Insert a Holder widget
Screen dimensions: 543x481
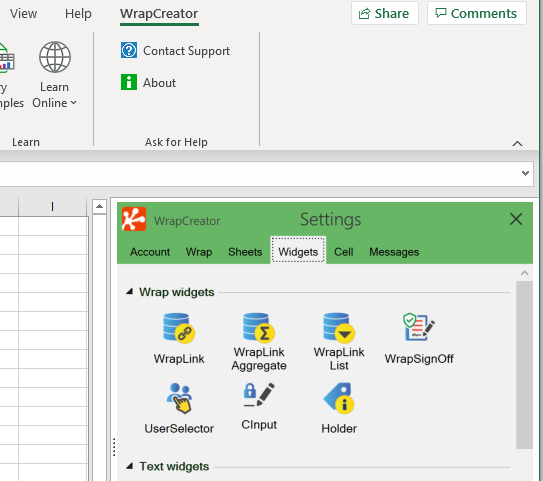339,409
